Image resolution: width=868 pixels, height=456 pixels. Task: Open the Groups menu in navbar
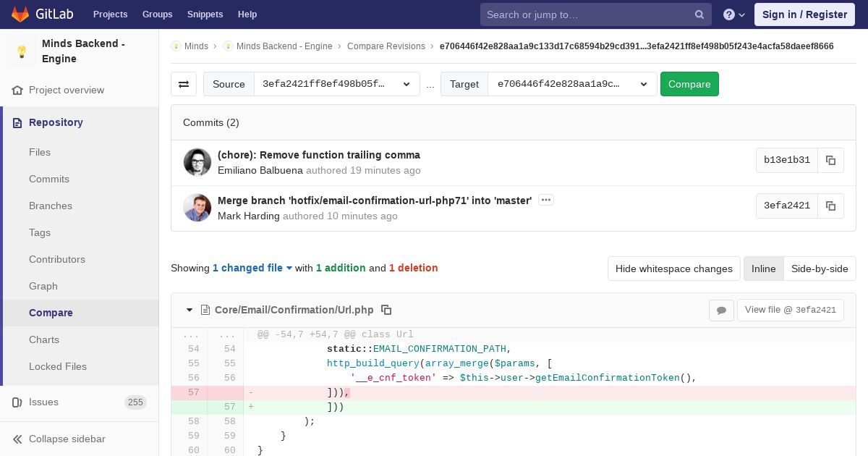click(157, 14)
